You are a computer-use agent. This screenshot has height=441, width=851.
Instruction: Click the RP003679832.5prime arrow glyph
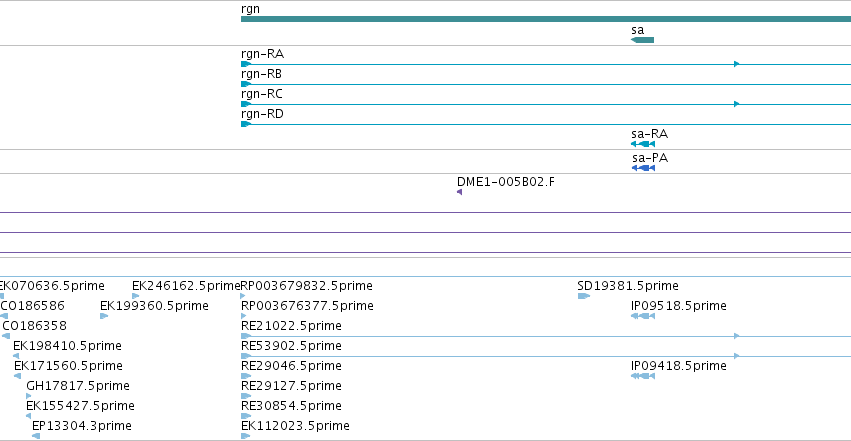[243, 296]
